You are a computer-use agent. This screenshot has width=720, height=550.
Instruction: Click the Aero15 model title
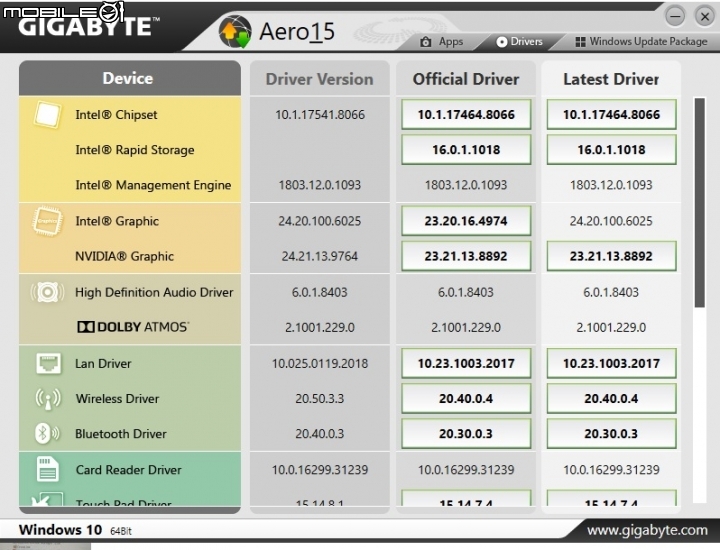pyautogui.click(x=297, y=32)
